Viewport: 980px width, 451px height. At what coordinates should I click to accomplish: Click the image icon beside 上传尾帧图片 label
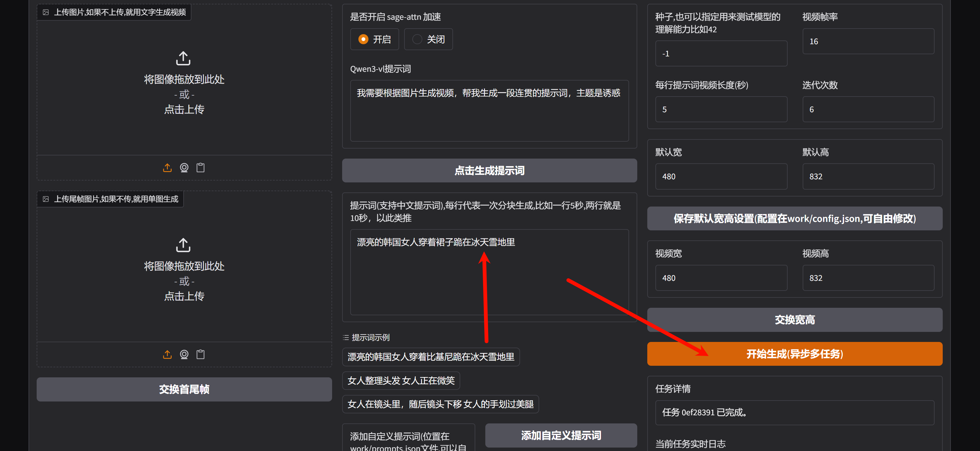46,199
